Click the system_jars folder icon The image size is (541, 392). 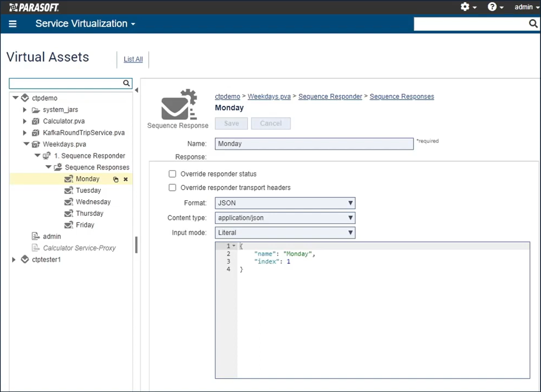click(36, 110)
